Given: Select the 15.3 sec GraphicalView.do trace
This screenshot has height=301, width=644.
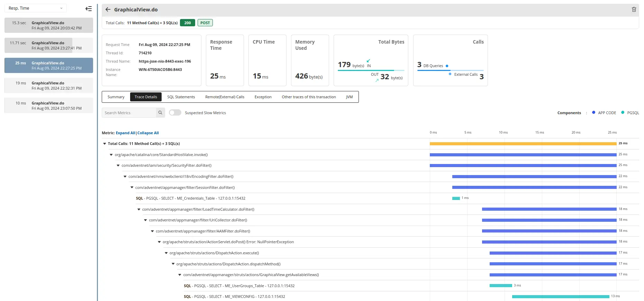Looking at the screenshot, I should point(49,25).
